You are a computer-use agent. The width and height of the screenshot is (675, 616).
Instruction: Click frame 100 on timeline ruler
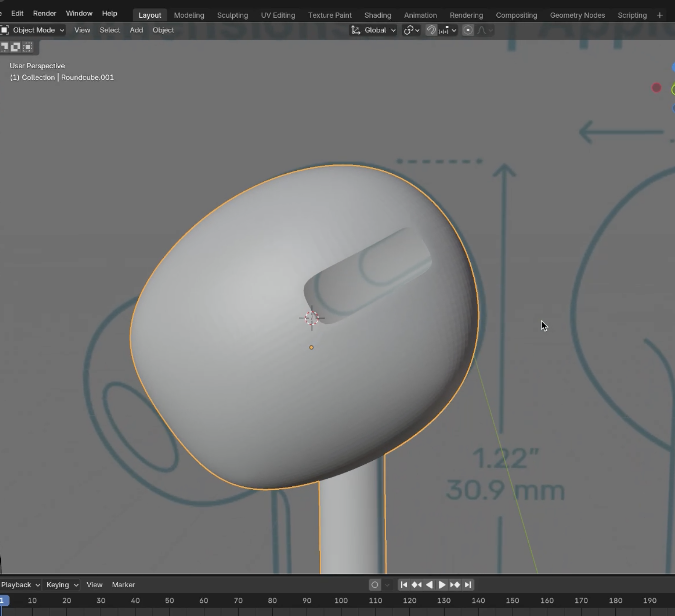click(341, 601)
